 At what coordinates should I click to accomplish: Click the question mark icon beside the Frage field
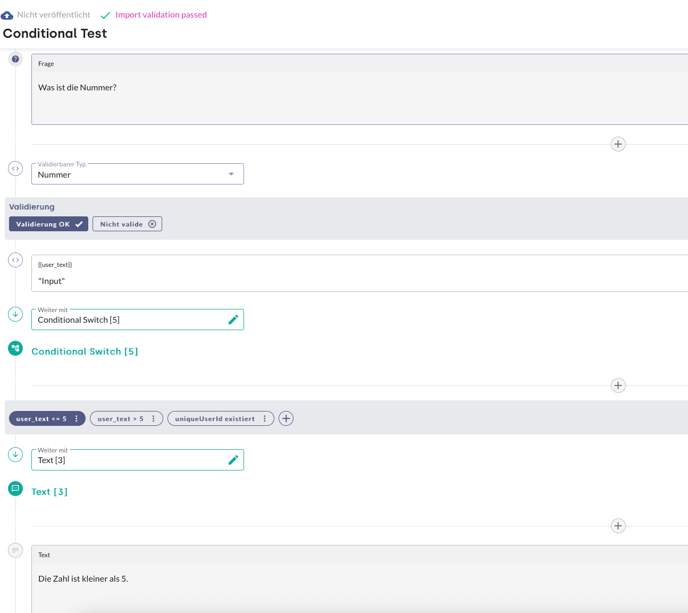[15, 59]
